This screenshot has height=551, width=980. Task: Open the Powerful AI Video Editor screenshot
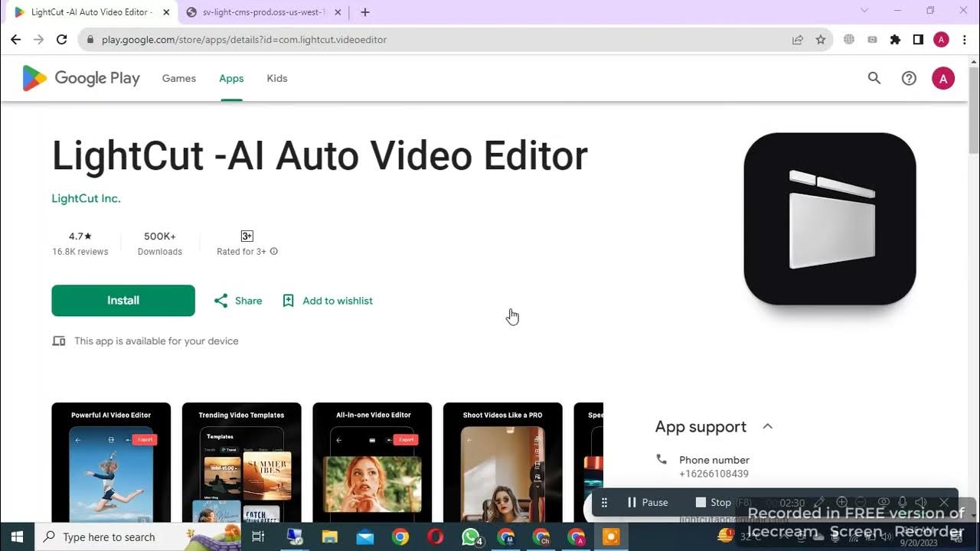tap(111, 462)
